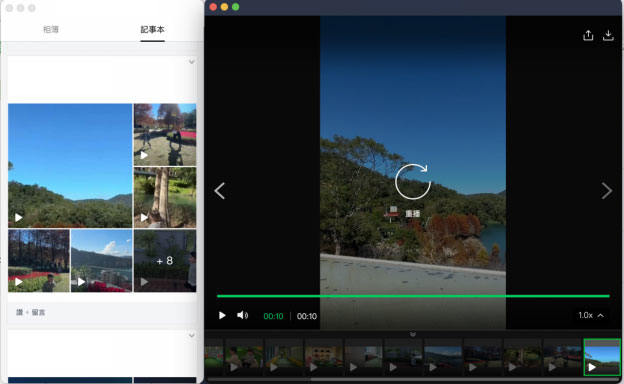Select the lake mountain filmstrip thumbnail
The image size is (624, 384).
pyautogui.click(x=443, y=357)
